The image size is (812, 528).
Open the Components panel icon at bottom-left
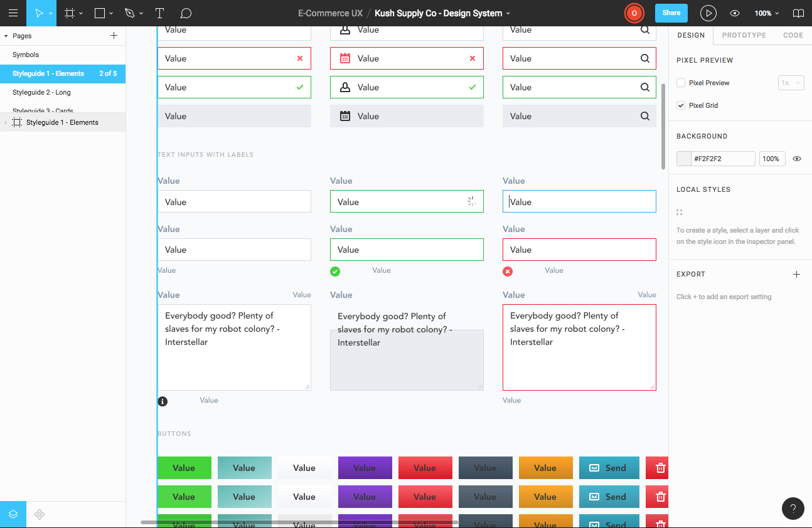pos(40,514)
